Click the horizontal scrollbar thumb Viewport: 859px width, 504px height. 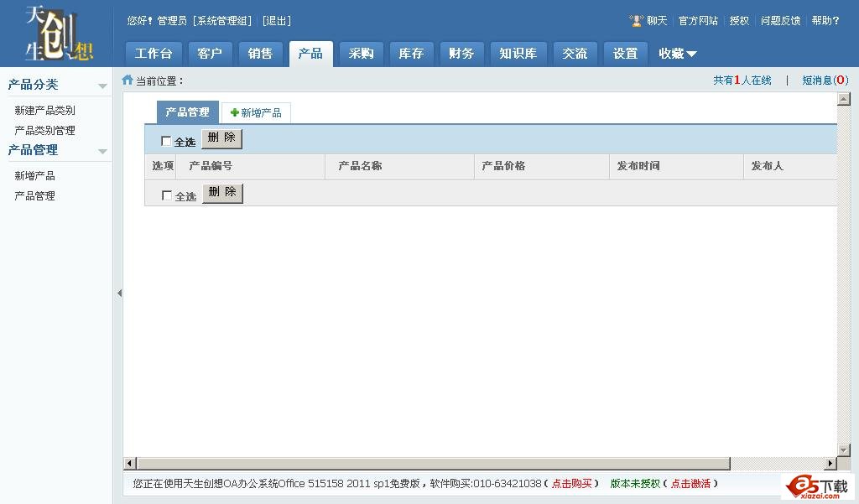pos(434,464)
